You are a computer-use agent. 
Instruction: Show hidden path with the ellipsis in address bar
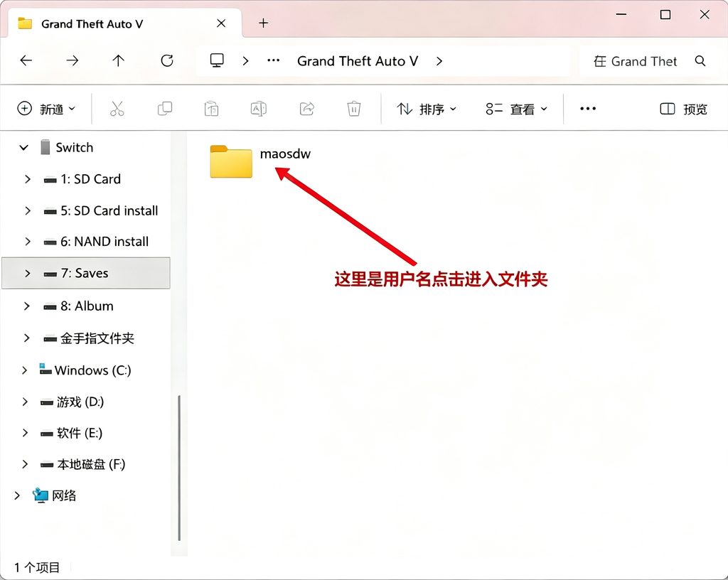274,60
